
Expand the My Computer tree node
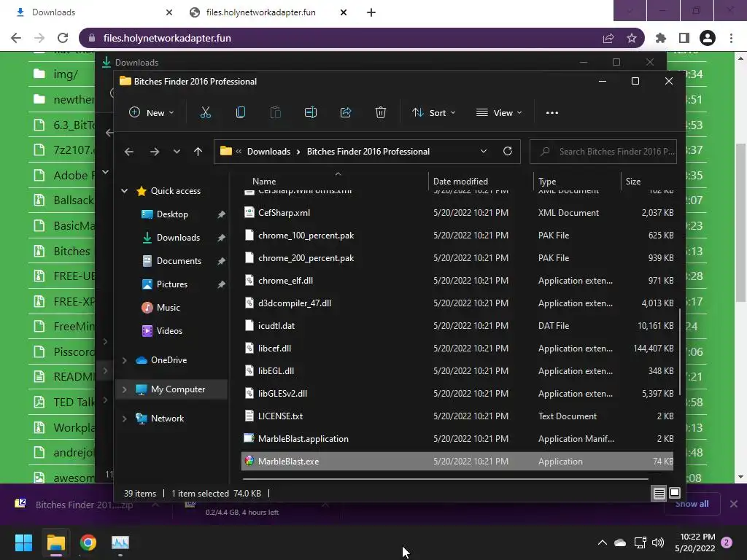click(124, 389)
